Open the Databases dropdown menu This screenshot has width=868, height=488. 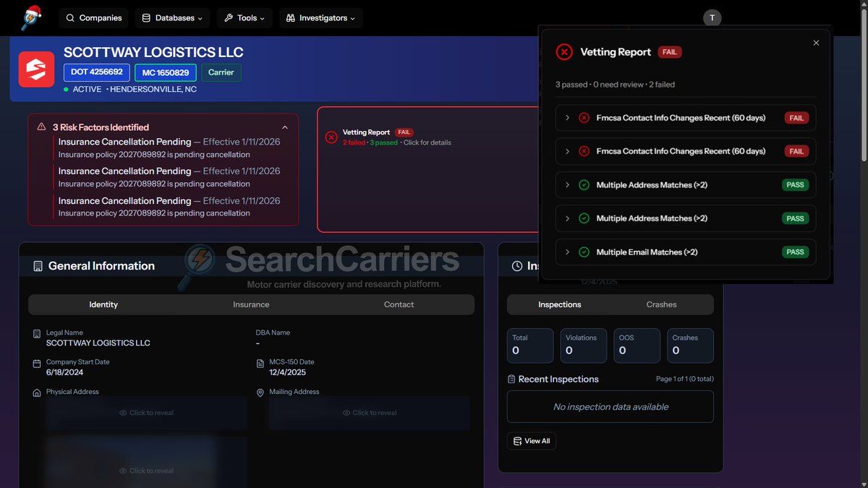coord(172,18)
